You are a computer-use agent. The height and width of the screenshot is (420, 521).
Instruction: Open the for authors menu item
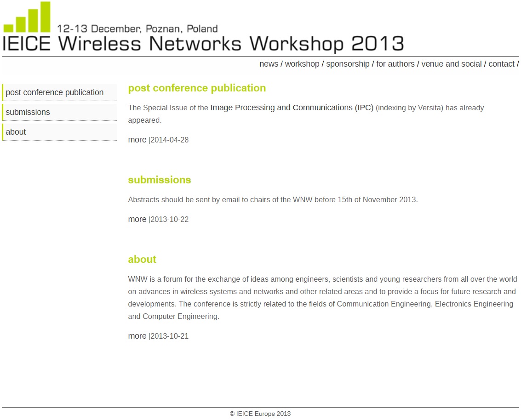click(395, 64)
